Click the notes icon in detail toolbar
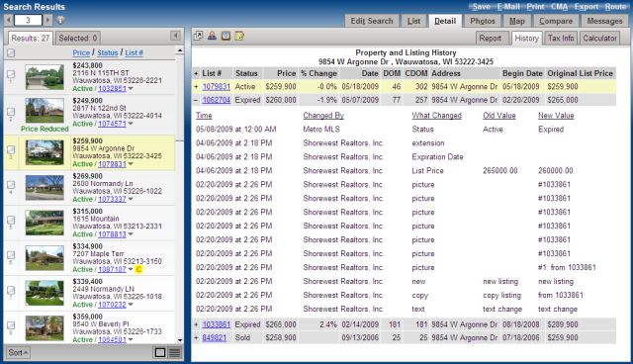This screenshot has width=633, height=364. 239,36
